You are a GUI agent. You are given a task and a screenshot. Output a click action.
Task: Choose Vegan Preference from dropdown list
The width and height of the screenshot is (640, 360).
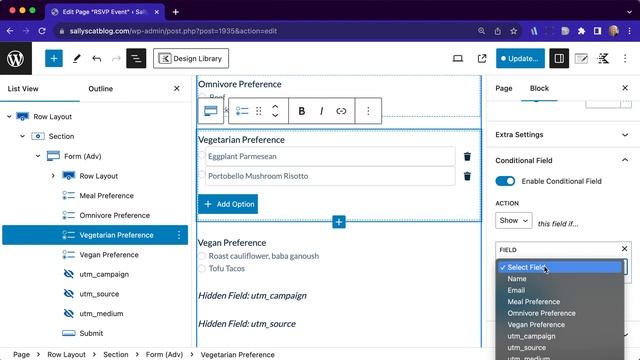click(x=536, y=324)
